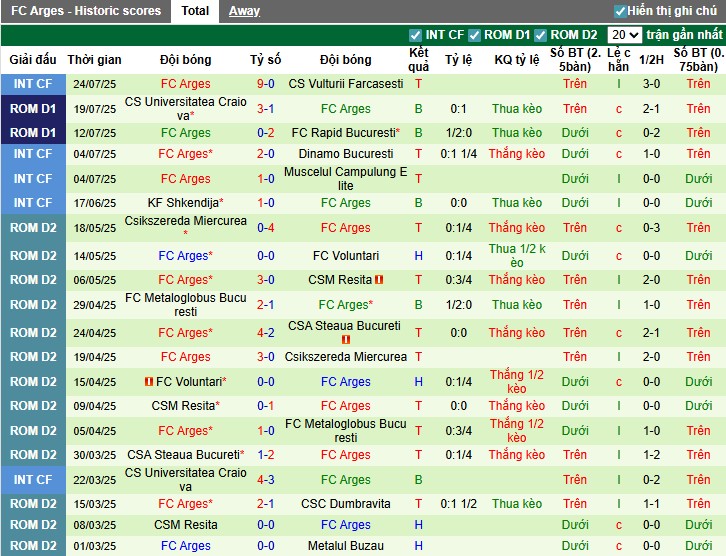This screenshot has height=556, width=726.
Task: Click result B in KF Shkendija row
Action: (419, 203)
